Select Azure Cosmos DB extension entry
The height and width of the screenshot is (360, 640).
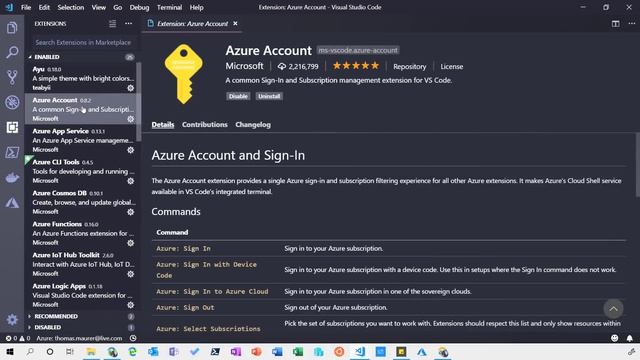(x=82, y=202)
